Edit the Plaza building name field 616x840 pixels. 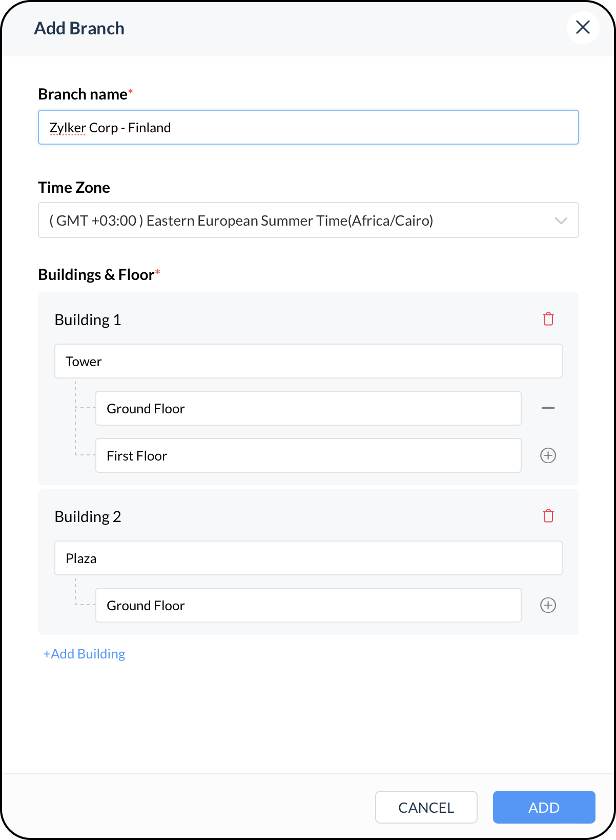pos(309,558)
